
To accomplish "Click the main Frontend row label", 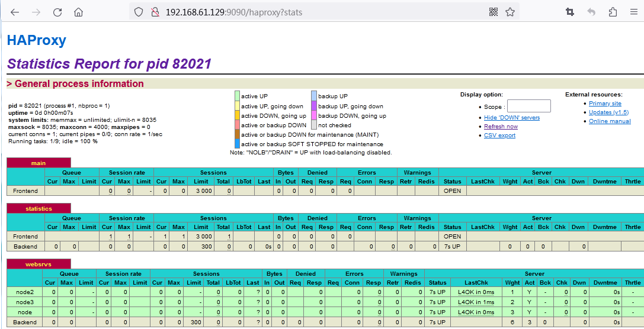I will 25,191.
